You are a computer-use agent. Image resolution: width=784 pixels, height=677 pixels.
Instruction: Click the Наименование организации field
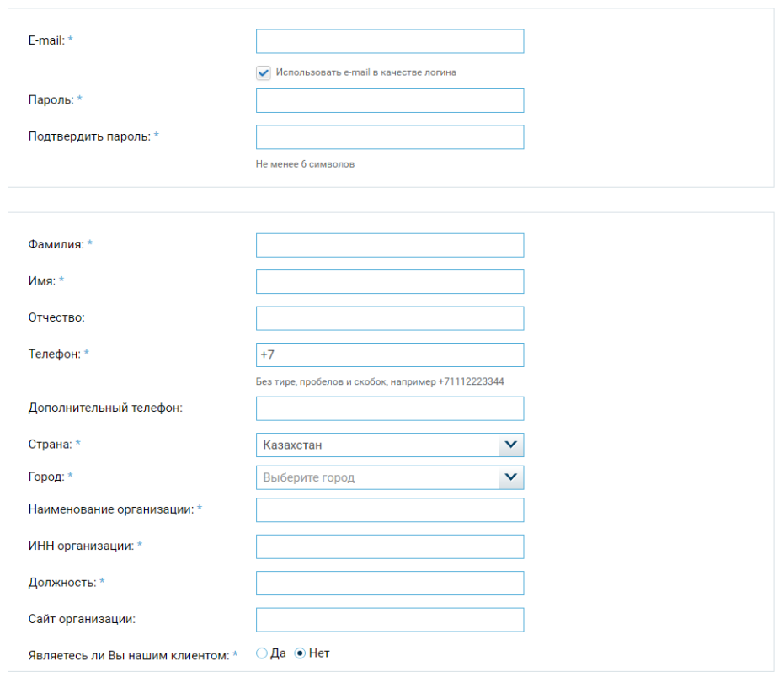pyautogui.click(x=389, y=510)
